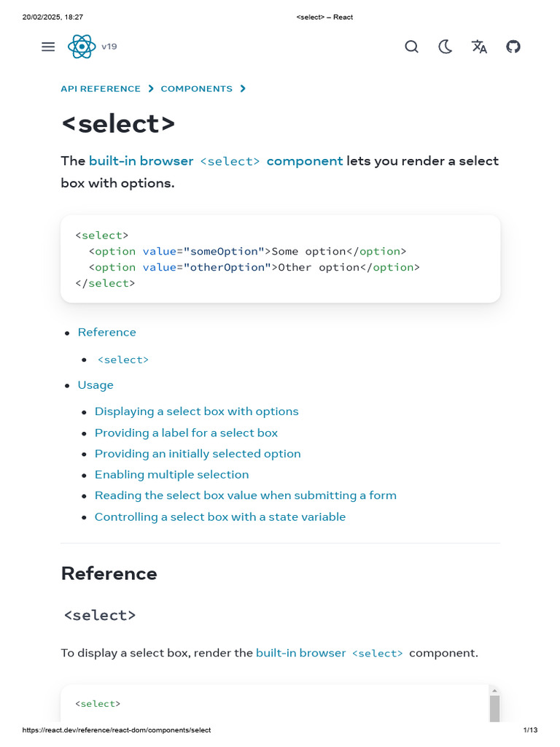Screen dimensions: 560x747
Task: Open Providing a label for a select box
Action: tap(186, 433)
